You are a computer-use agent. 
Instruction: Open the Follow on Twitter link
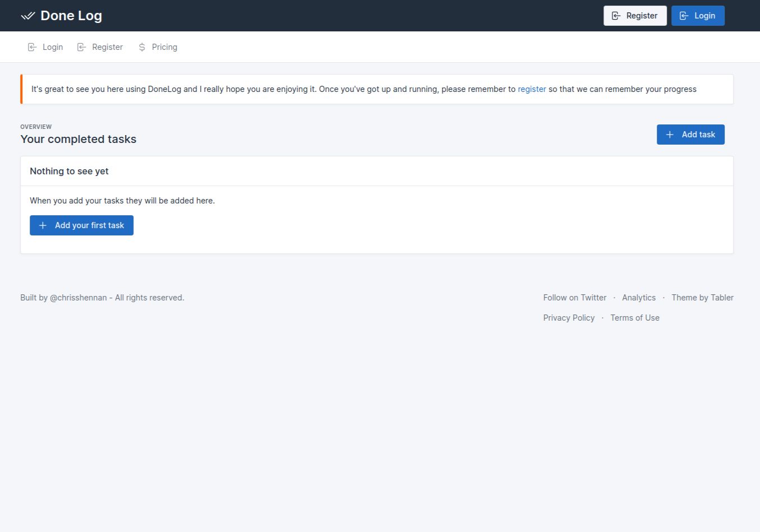click(574, 297)
